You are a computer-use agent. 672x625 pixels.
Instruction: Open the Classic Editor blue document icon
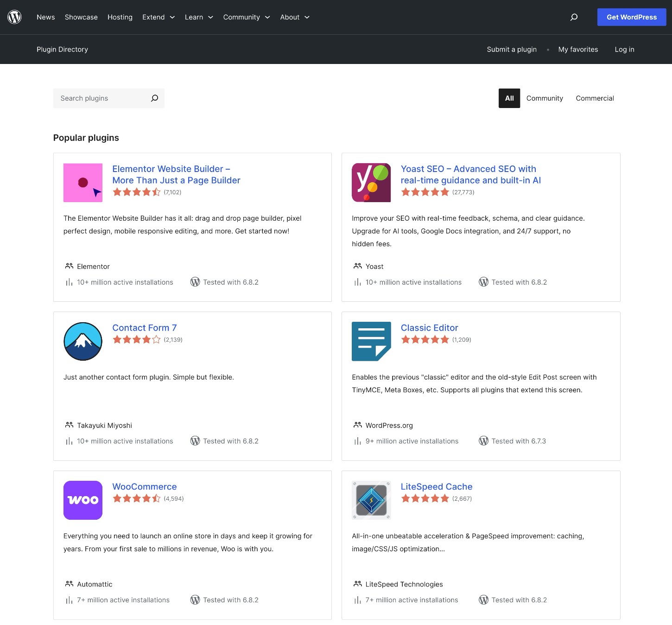(371, 342)
